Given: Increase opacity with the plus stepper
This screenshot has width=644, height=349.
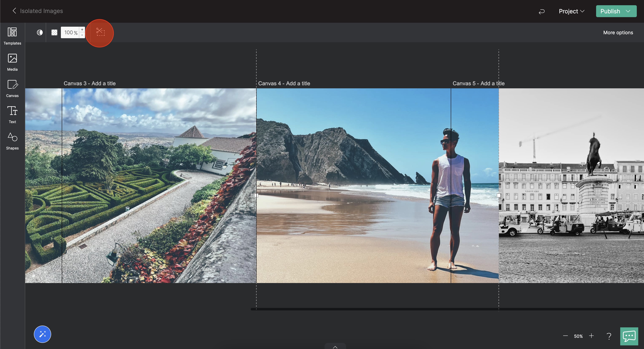Looking at the screenshot, I should pyautogui.click(x=82, y=30).
